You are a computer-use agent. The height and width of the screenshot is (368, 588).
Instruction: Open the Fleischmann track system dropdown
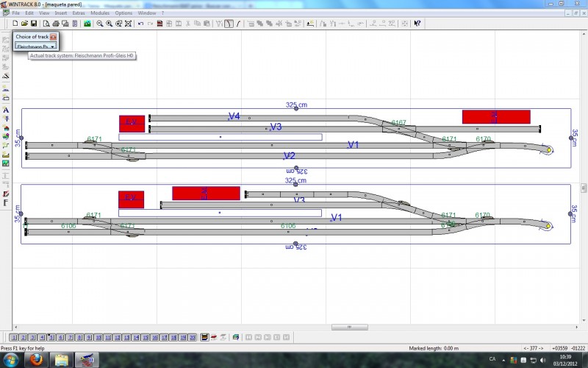click(x=36, y=46)
